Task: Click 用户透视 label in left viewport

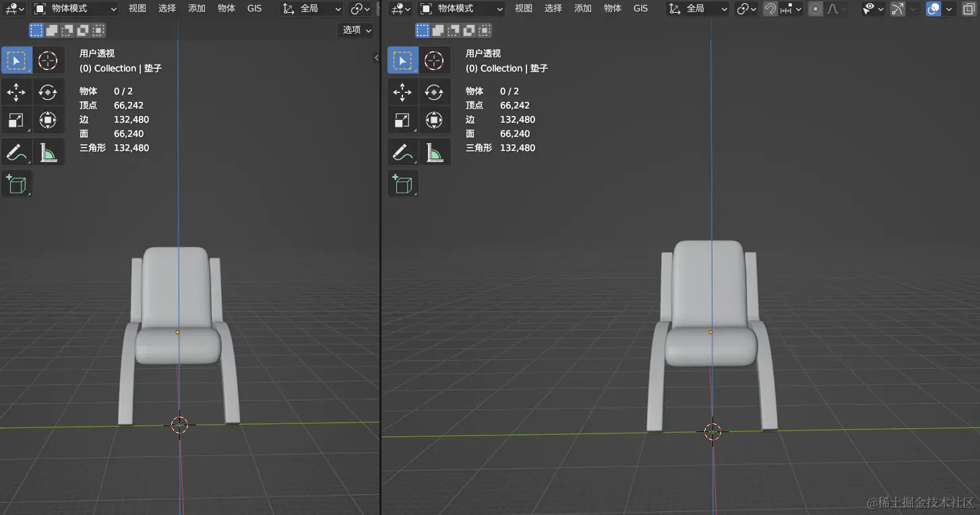Action: click(97, 53)
